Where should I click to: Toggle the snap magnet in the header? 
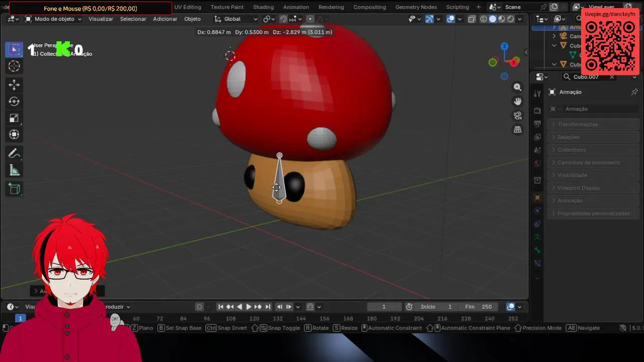[283, 19]
